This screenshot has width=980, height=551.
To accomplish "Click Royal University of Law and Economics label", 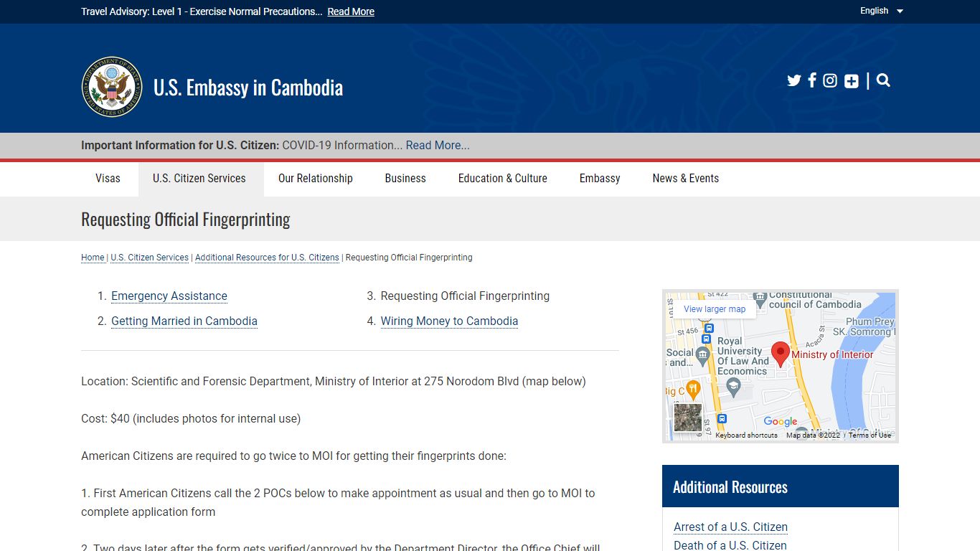I will point(743,356).
